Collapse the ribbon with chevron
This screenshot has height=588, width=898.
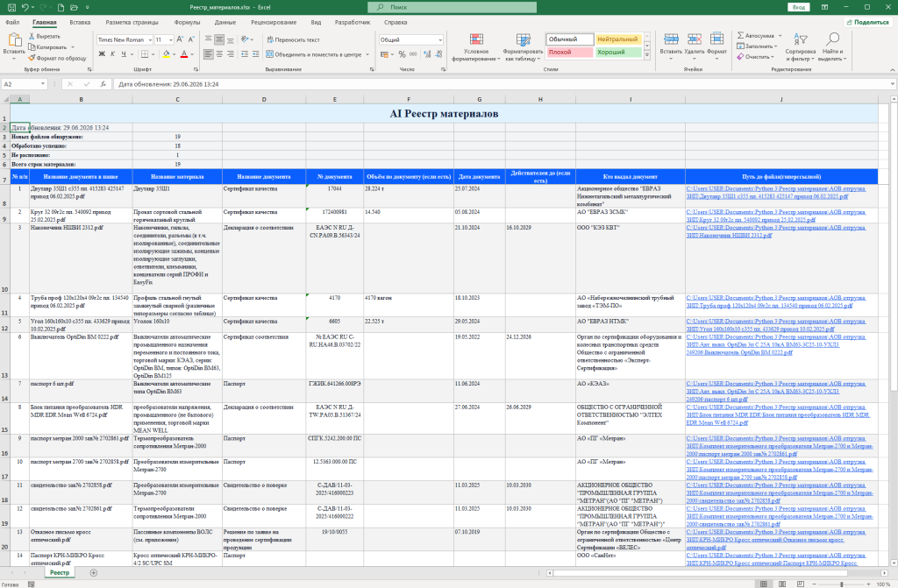coord(892,70)
